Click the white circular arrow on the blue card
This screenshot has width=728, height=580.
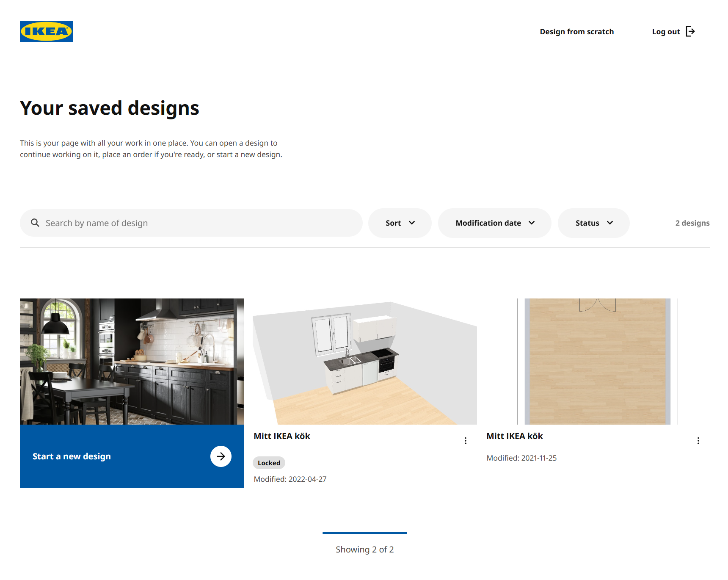point(221,456)
